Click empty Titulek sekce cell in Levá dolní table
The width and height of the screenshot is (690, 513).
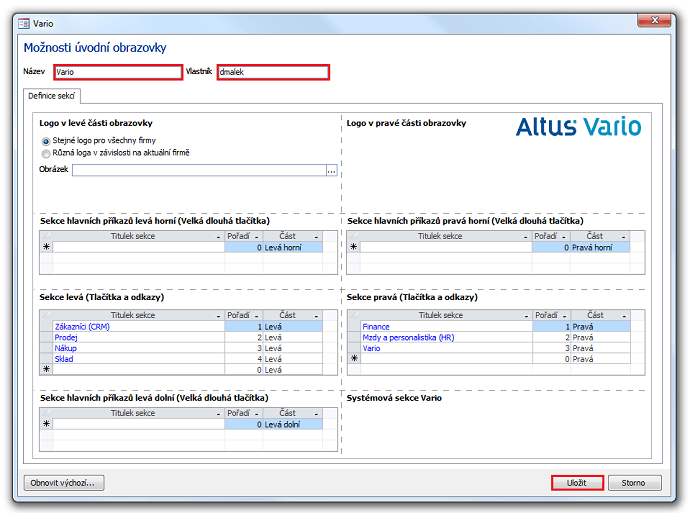click(139, 424)
